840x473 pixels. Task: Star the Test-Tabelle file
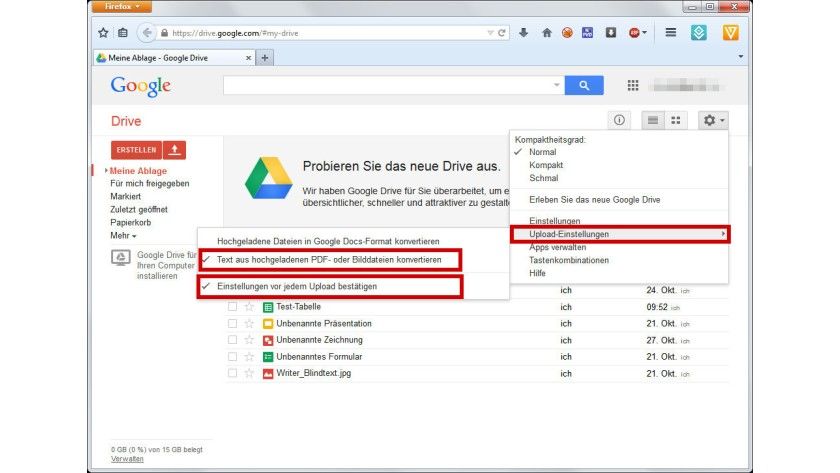pos(249,306)
